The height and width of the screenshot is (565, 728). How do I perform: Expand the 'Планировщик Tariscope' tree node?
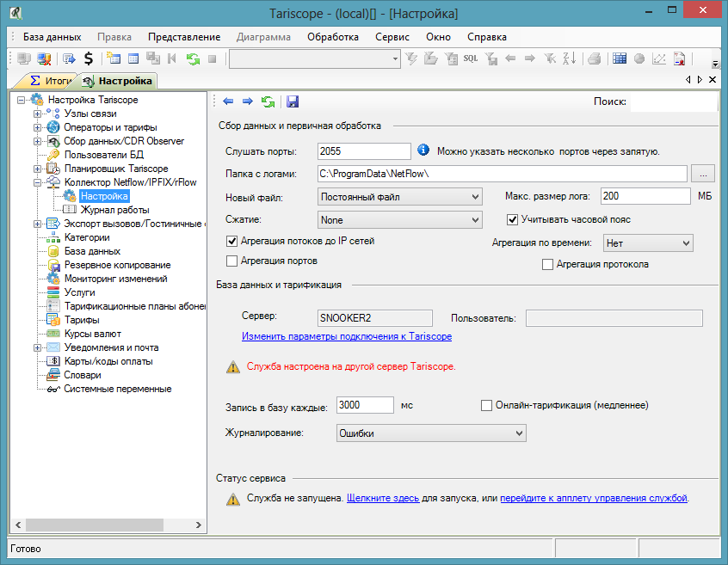pyautogui.click(x=37, y=169)
